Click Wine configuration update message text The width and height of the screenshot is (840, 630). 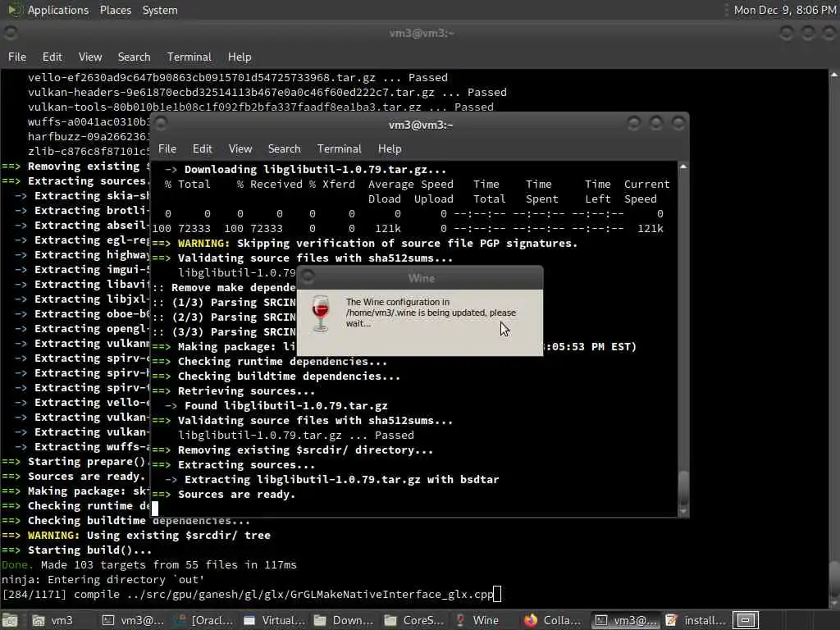click(x=430, y=313)
